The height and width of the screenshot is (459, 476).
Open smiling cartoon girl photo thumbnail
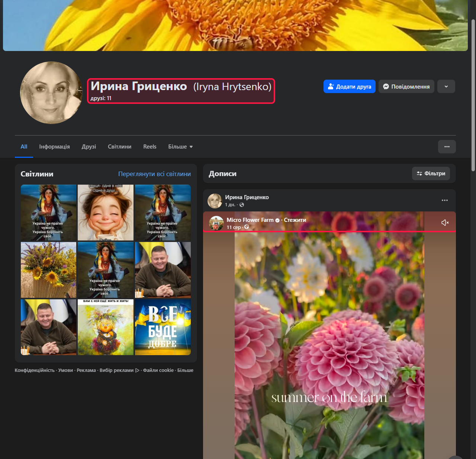(x=106, y=213)
